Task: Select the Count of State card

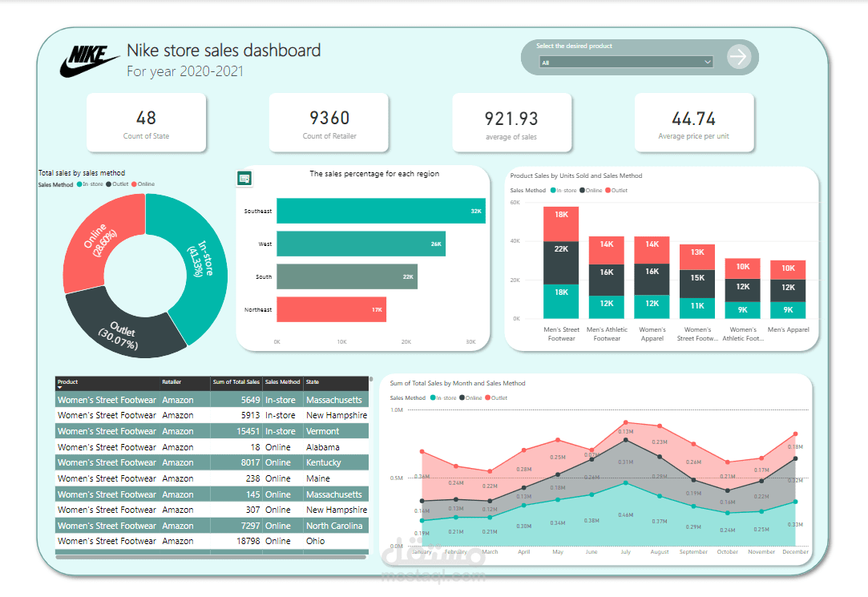Action: pyautogui.click(x=146, y=123)
